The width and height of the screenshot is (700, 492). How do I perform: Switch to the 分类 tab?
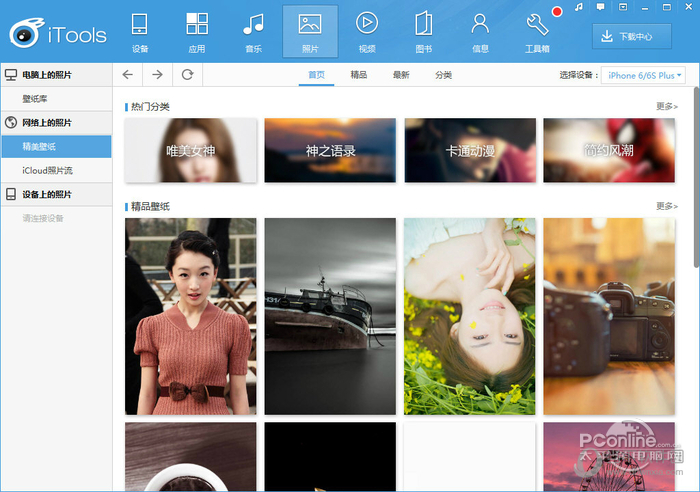[x=443, y=75]
